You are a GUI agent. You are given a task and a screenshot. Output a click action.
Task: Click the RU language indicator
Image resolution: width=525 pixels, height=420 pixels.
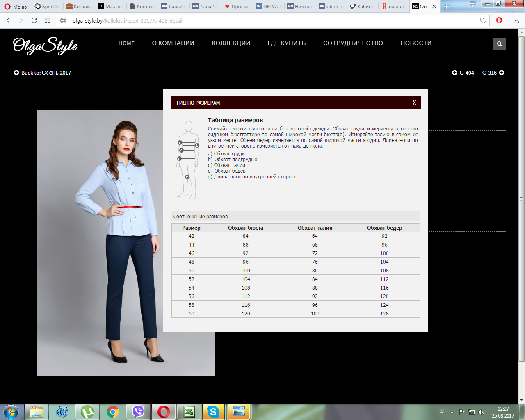click(441, 411)
